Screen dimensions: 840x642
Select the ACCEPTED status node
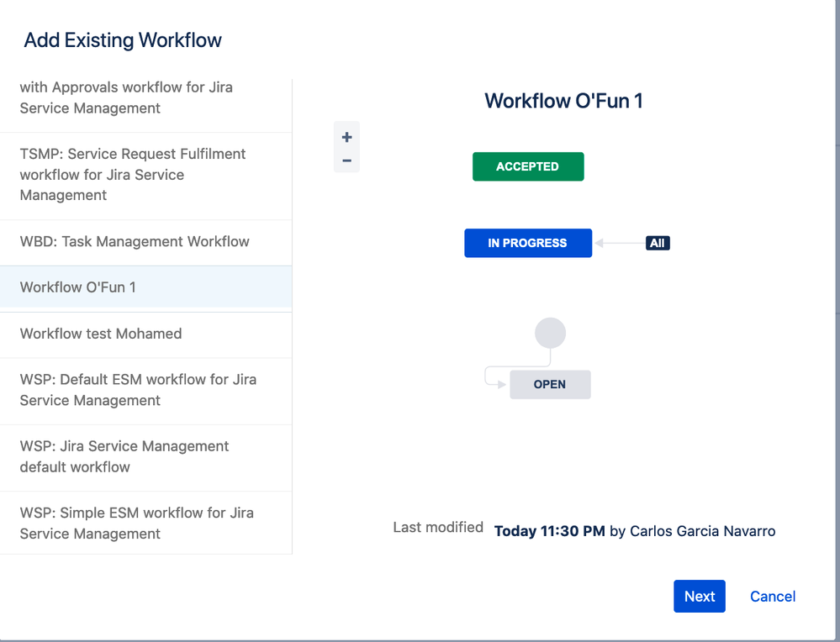point(528,166)
